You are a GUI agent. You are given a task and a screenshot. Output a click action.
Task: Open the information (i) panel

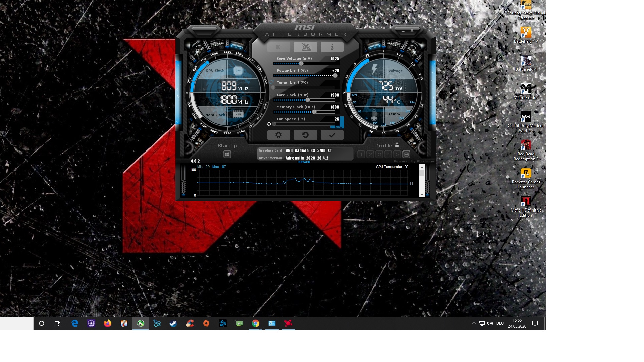click(332, 47)
